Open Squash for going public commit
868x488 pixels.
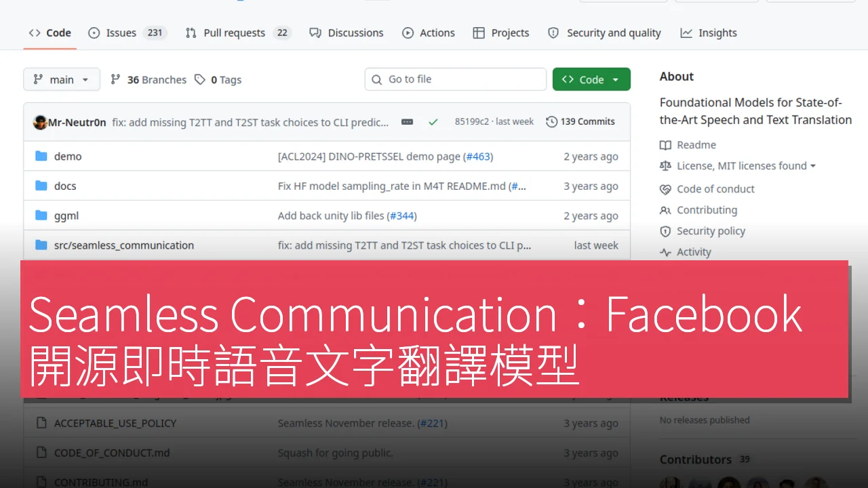335,453
